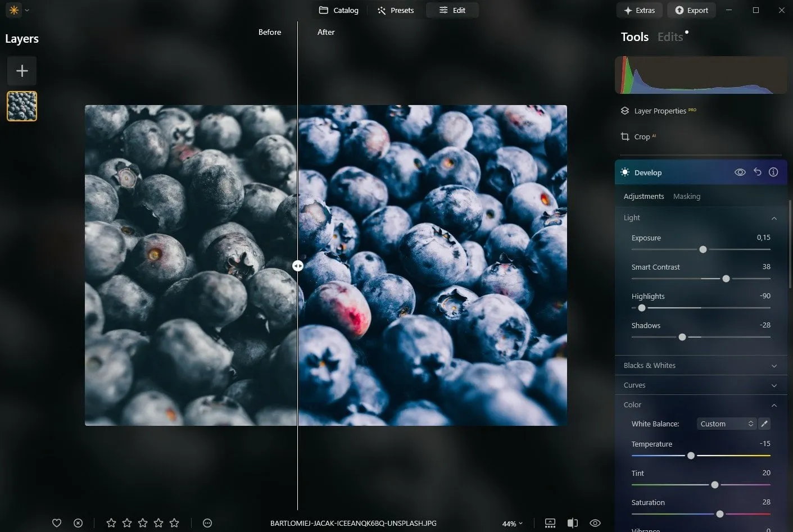The image size is (793, 532).
Task: Click the Extras button
Action: click(x=640, y=10)
